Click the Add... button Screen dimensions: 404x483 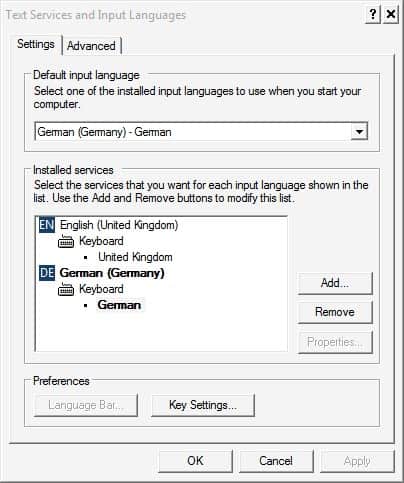tap(335, 283)
